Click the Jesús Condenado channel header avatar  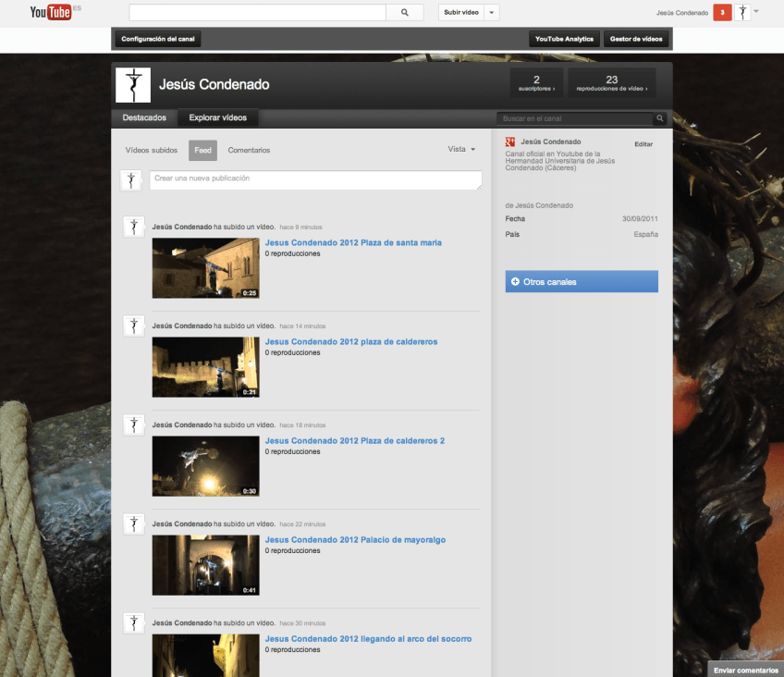point(132,84)
